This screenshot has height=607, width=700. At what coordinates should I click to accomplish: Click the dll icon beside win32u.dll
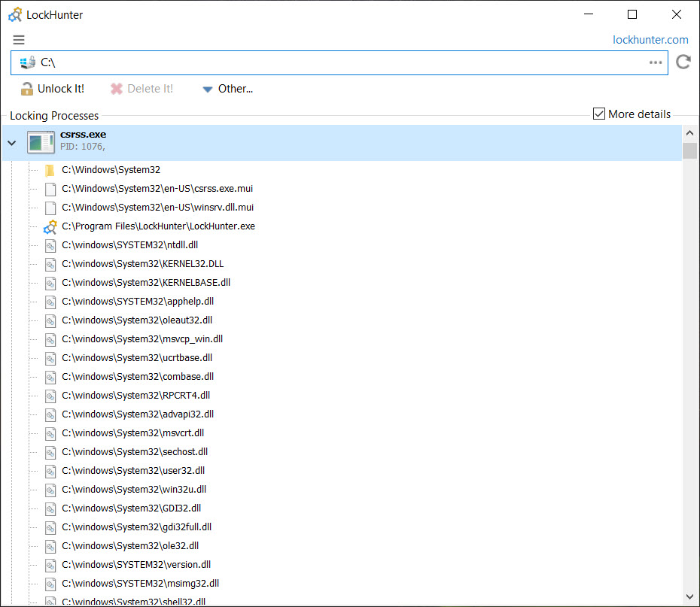pyautogui.click(x=50, y=490)
